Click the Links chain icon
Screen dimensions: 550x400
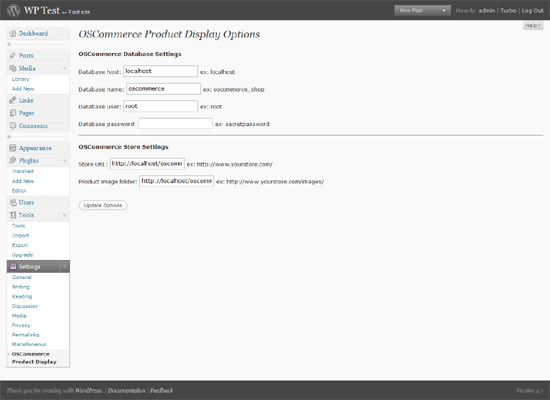(x=13, y=100)
